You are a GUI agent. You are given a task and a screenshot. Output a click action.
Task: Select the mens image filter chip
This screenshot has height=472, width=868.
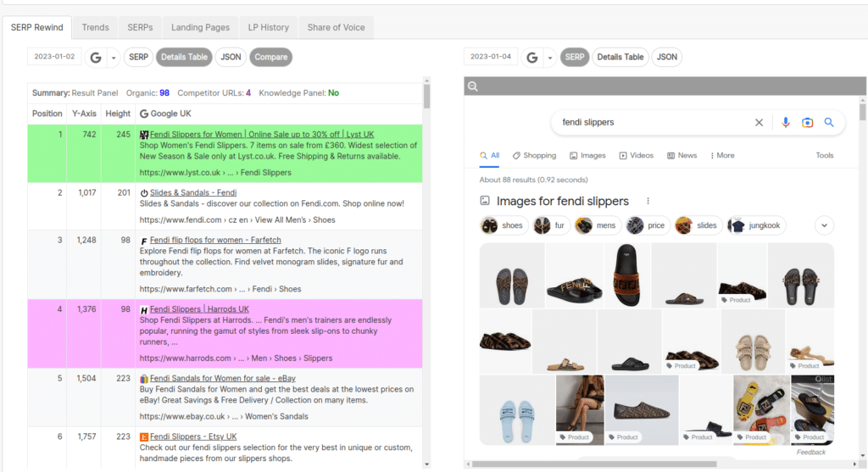pyautogui.click(x=597, y=225)
